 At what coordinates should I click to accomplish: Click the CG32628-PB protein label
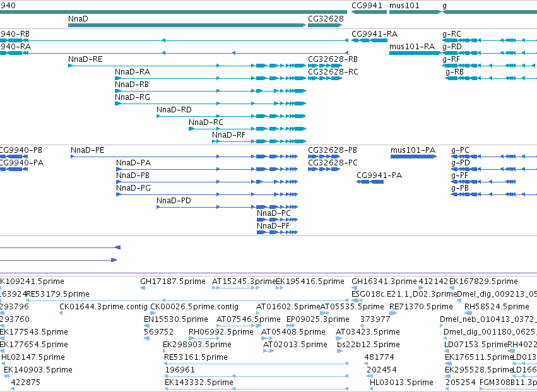pos(333,150)
